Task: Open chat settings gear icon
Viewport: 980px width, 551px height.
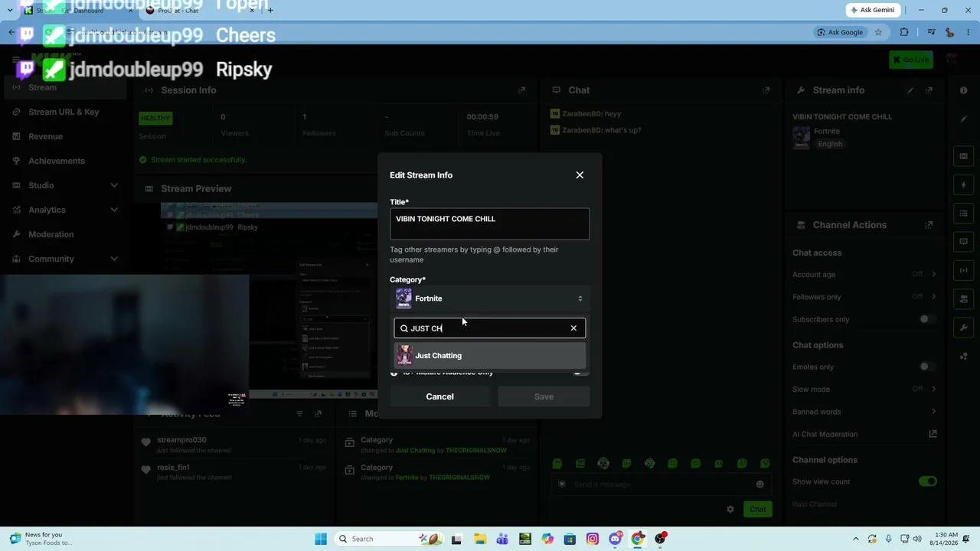Action: click(730, 509)
